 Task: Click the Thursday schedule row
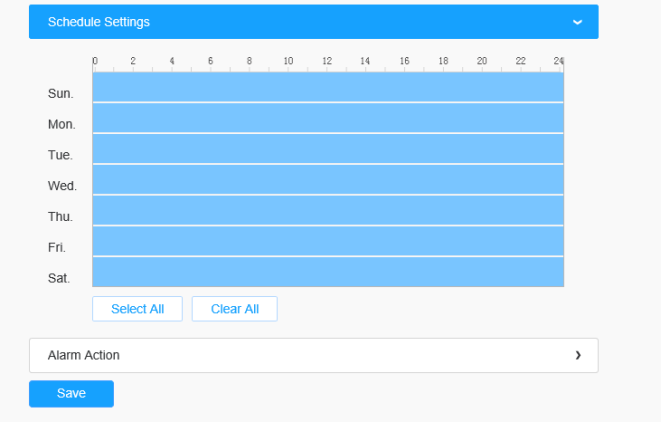point(328,211)
